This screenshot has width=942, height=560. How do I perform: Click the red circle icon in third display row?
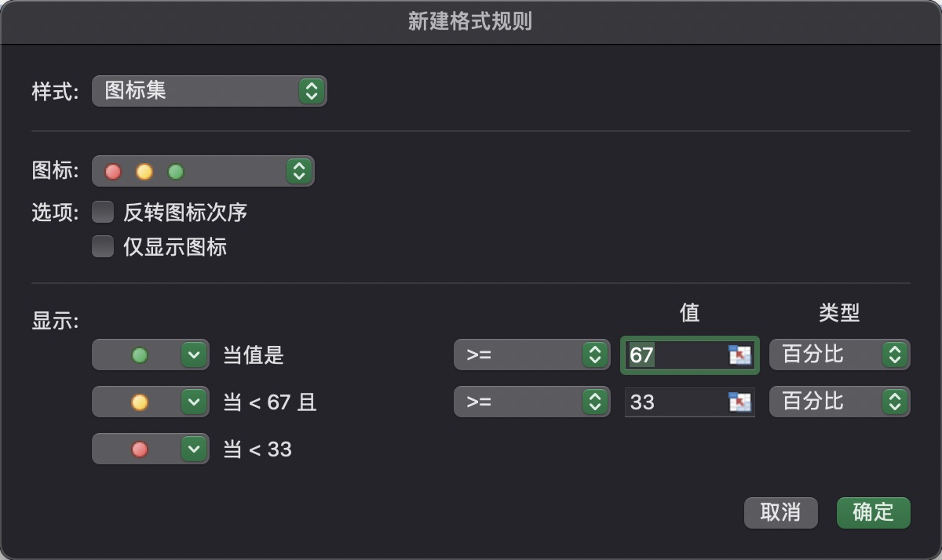(140, 449)
